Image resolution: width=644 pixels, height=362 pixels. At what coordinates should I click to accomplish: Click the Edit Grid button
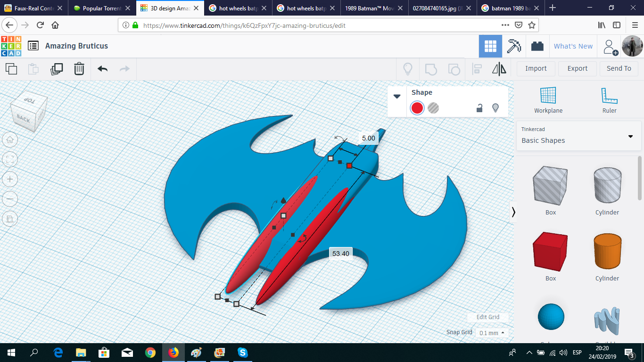tap(488, 317)
